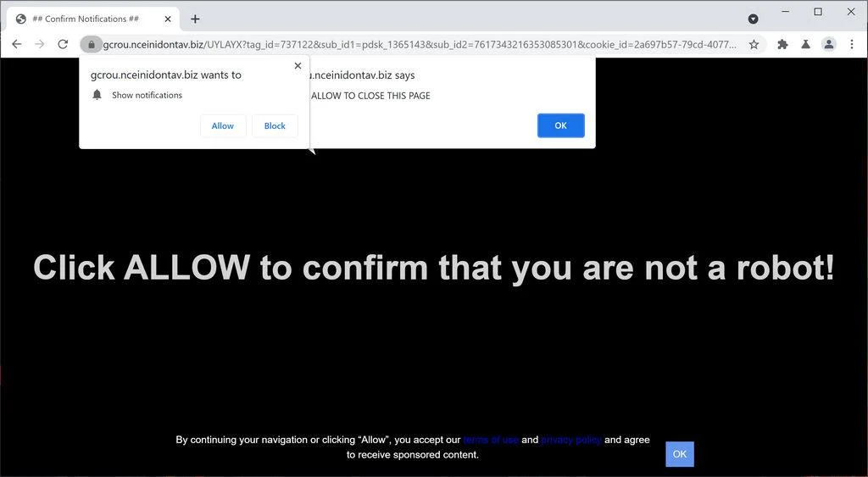The image size is (868, 477).
Task: Click the 'ALLOW TO CLOSE THIS PAGE' message
Action: coord(370,96)
